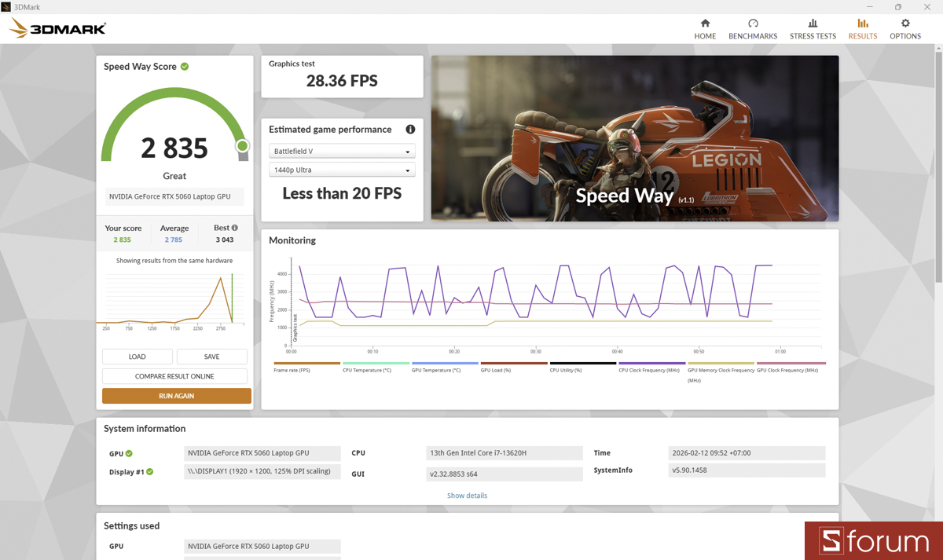Click the RUN AGAIN button

[x=176, y=396]
